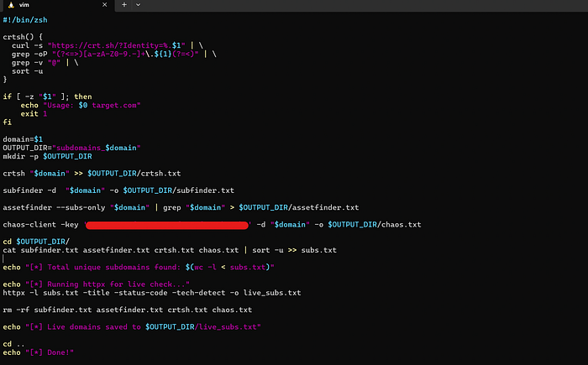This screenshot has height=365, width=588.
Task: Click the 'Usage: $0 target.com' echo string
Action: click(x=92, y=105)
